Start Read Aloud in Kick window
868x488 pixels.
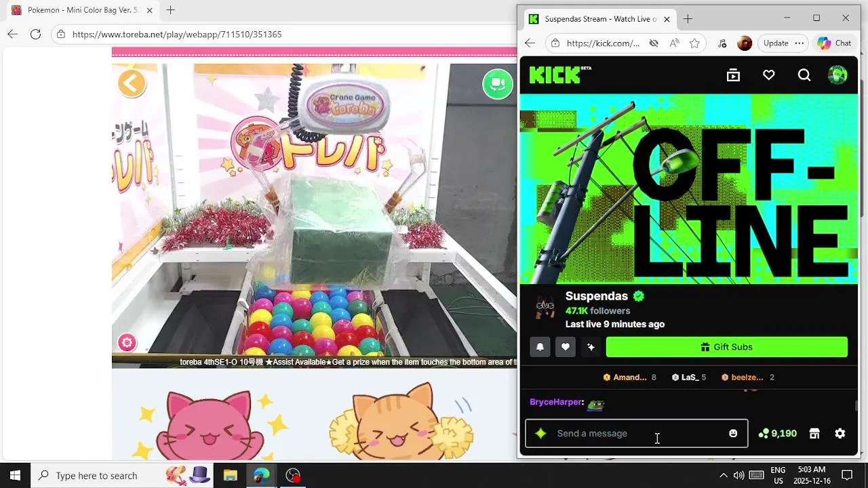674,43
